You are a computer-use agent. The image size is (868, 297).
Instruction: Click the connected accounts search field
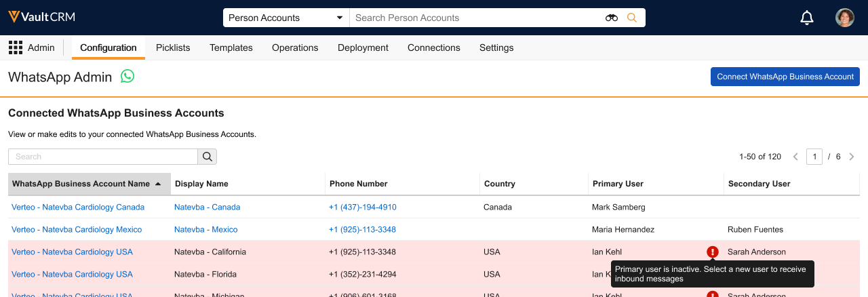pos(103,157)
